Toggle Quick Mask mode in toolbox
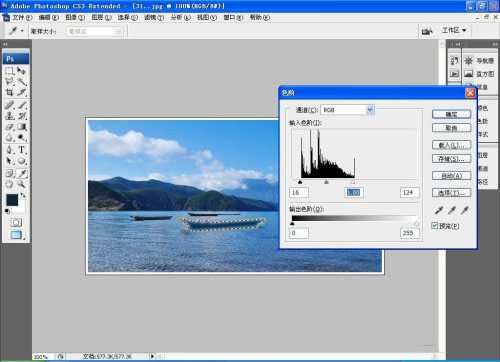500x362 pixels. point(16,222)
